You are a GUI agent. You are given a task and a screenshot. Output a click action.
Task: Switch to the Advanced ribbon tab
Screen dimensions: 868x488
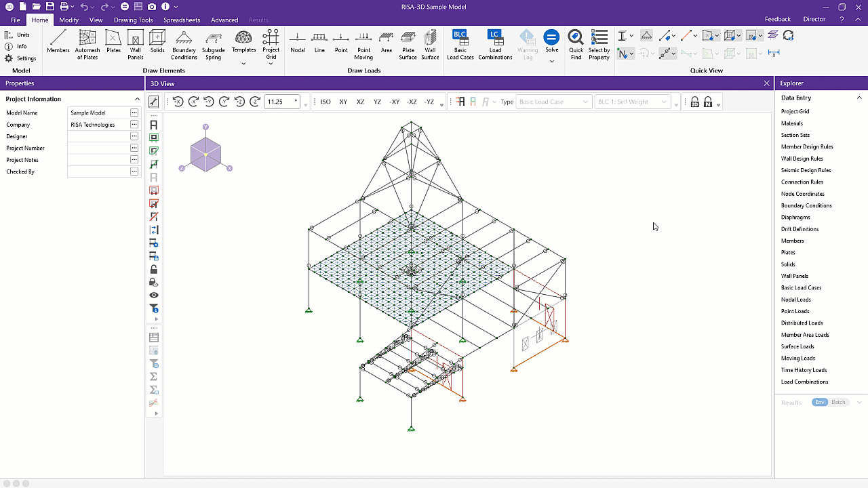click(224, 20)
